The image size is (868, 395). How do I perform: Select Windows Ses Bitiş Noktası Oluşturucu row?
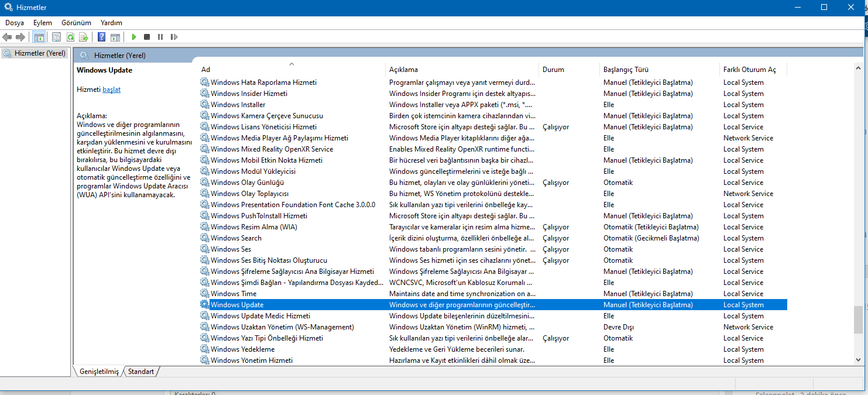[x=493, y=260]
